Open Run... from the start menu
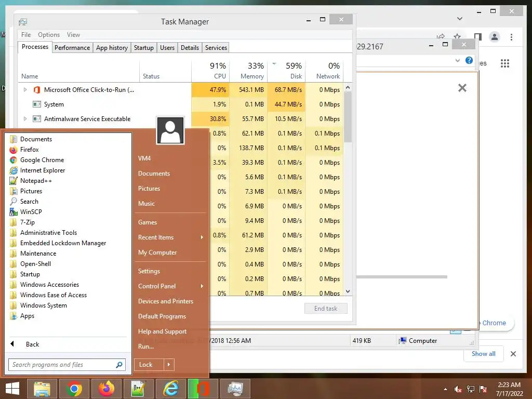 tap(146, 347)
